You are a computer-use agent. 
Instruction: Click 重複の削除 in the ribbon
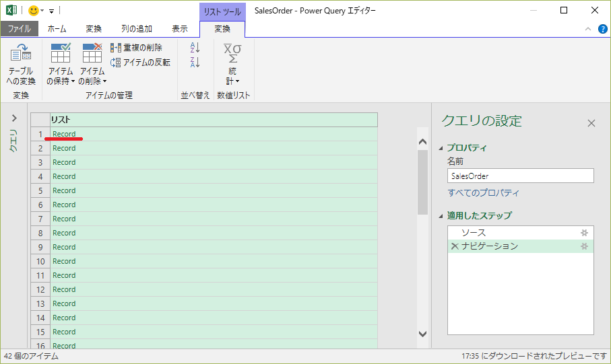point(136,48)
